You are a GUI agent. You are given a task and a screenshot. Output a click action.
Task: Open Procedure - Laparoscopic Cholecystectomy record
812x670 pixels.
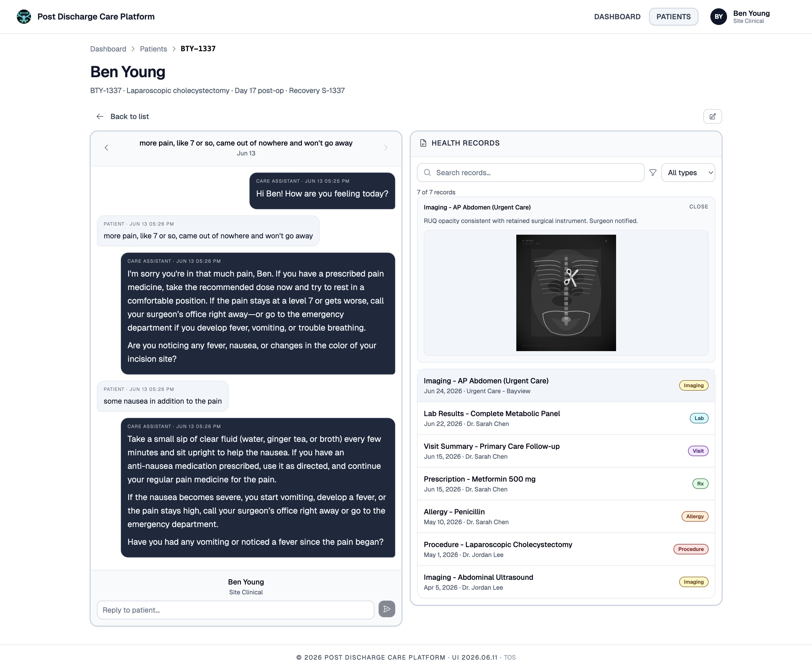coord(566,550)
